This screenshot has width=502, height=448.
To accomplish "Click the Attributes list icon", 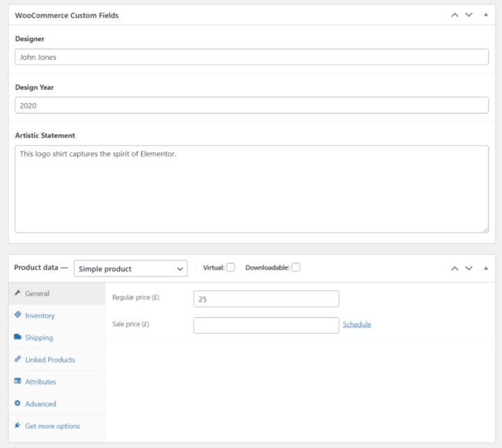I will pyautogui.click(x=17, y=382).
